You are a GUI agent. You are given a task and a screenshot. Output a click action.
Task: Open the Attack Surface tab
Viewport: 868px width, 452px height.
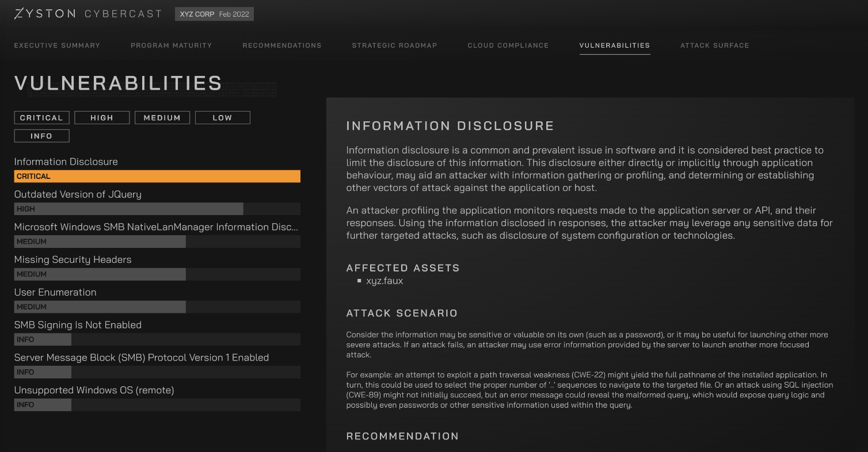tap(714, 45)
